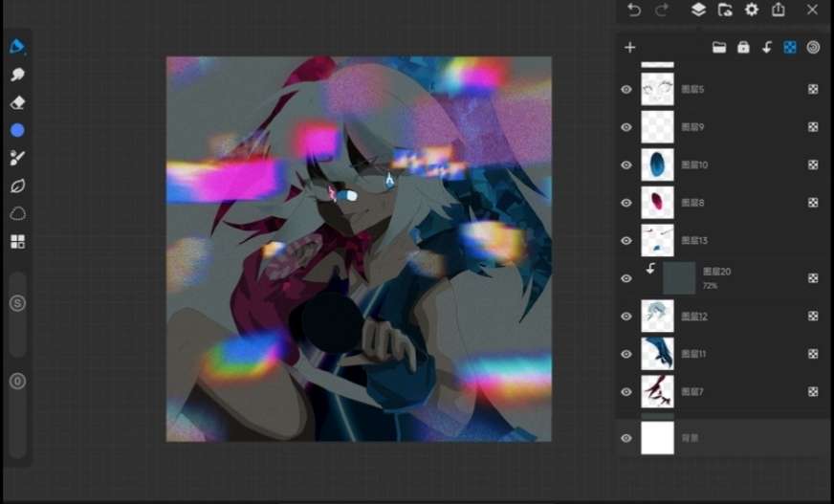Toggle alpha lock checker on 图层5
The image size is (834, 504).
click(813, 89)
